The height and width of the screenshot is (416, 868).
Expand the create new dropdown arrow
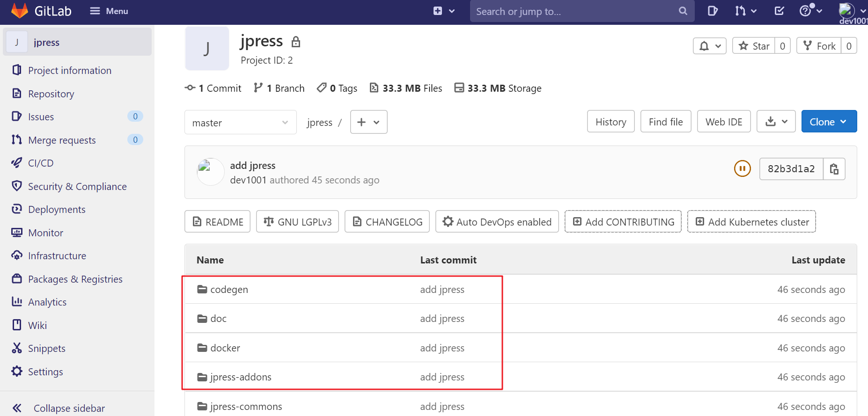click(x=452, y=11)
